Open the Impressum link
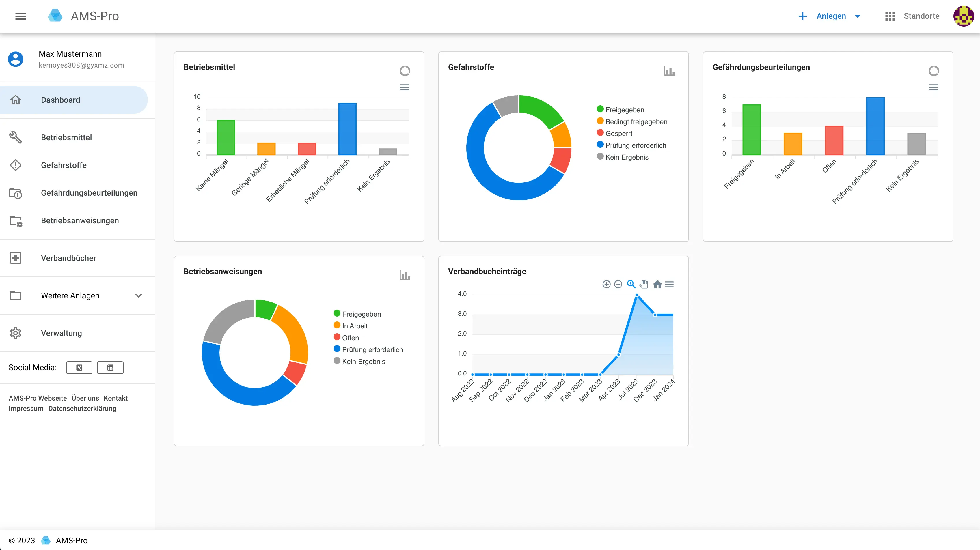This screenshot has height=550, width=980. point(26,409)
